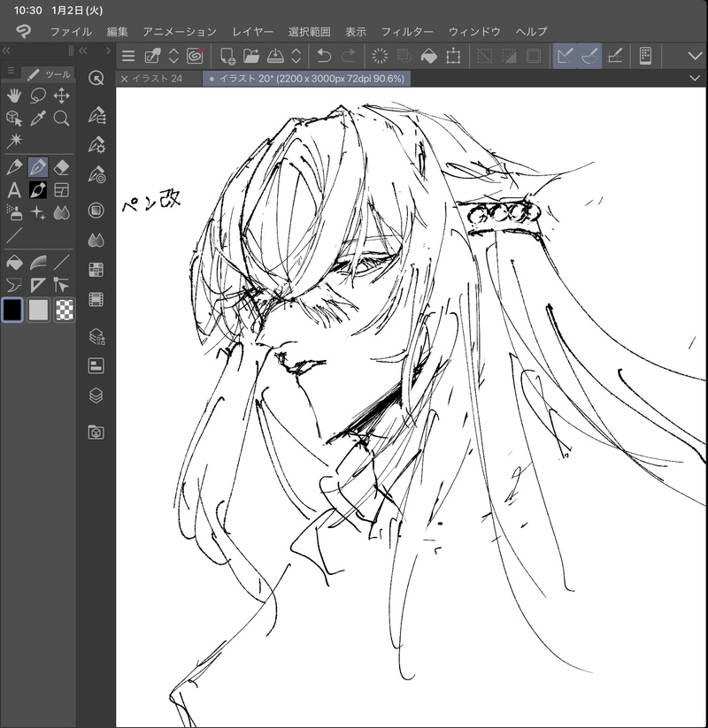Image resolution: width=708 pixels, height=728 pixels.
Task: Open the 編集 menu
Action: coord(117,32)
